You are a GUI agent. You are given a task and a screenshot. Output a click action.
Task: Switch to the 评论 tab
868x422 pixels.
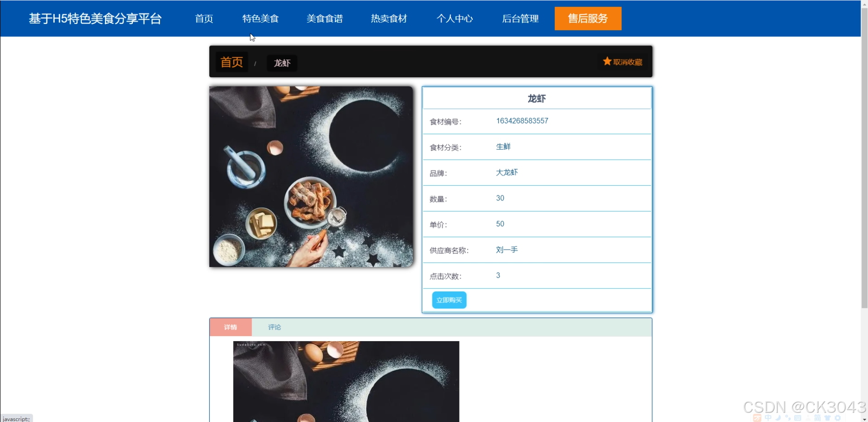click(275, 327)
